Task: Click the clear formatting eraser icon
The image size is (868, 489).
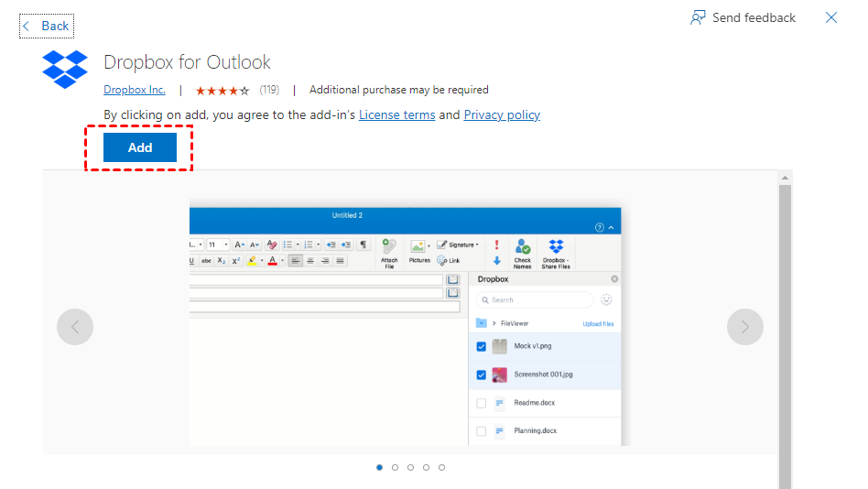Action: point(272,244)
